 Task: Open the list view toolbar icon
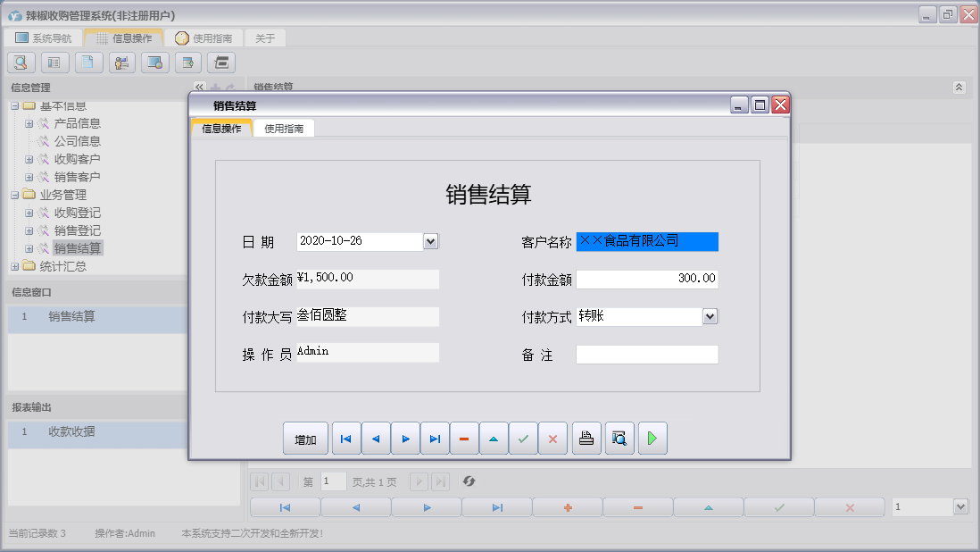(x=55, y=63)
